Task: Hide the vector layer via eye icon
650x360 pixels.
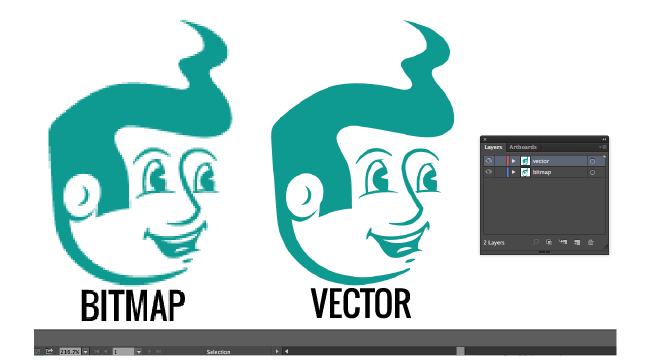Action: tap(489, 161)
